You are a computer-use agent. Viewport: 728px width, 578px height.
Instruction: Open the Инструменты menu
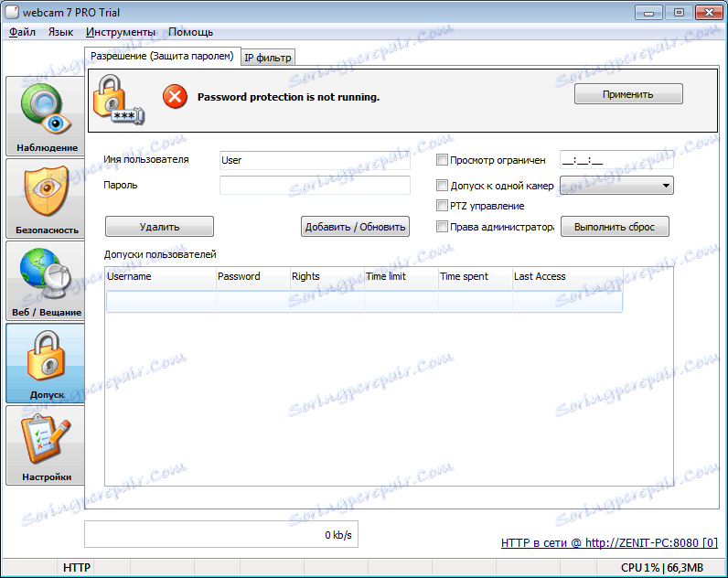120,32
